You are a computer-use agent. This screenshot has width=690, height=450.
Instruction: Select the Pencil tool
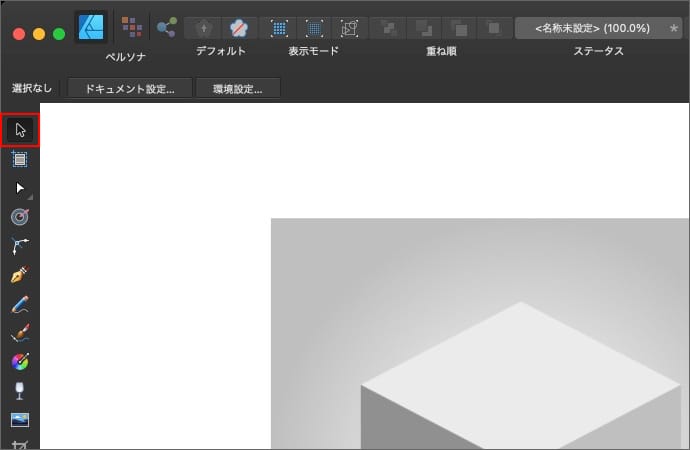[x=20, y=304]
